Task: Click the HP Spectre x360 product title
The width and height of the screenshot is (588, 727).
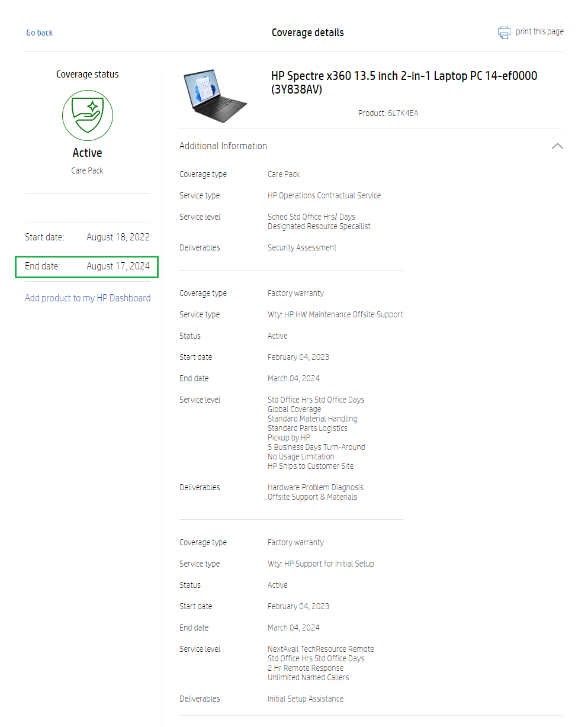Action: point(404,83)
